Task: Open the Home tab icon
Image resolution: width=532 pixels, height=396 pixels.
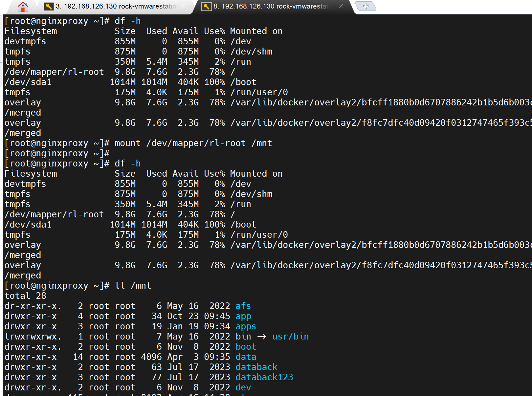Action: [23, 6]
